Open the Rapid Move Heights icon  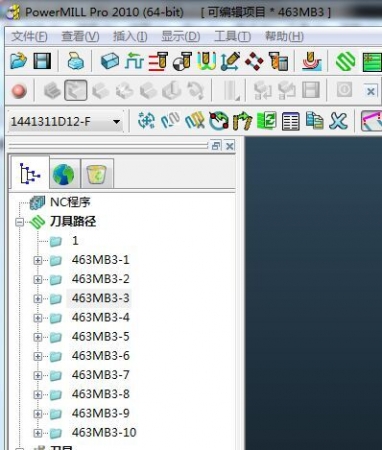134,61
